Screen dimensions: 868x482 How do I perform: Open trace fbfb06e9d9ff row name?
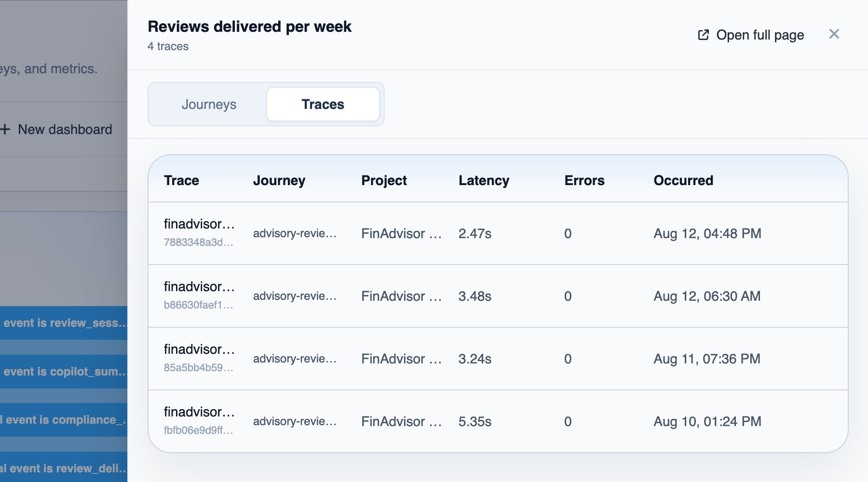pos(199,412)
